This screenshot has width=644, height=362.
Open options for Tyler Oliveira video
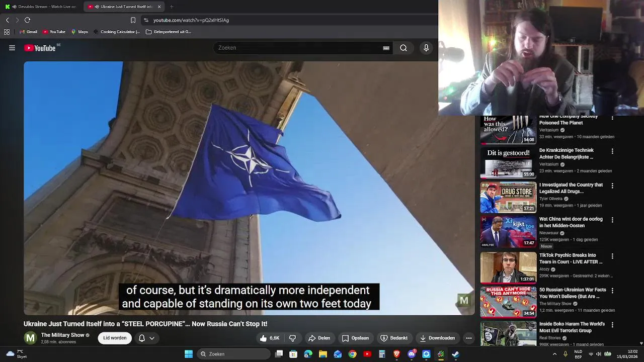[612, 186]
